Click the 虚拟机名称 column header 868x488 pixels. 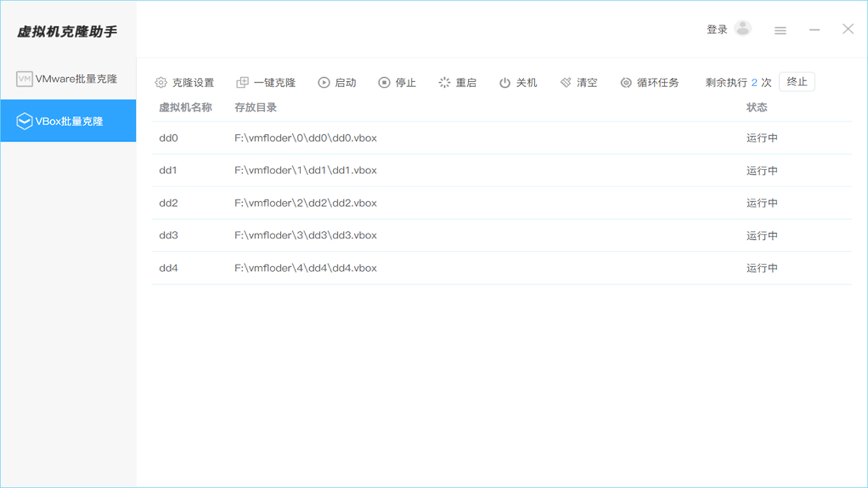coord(187,107)
